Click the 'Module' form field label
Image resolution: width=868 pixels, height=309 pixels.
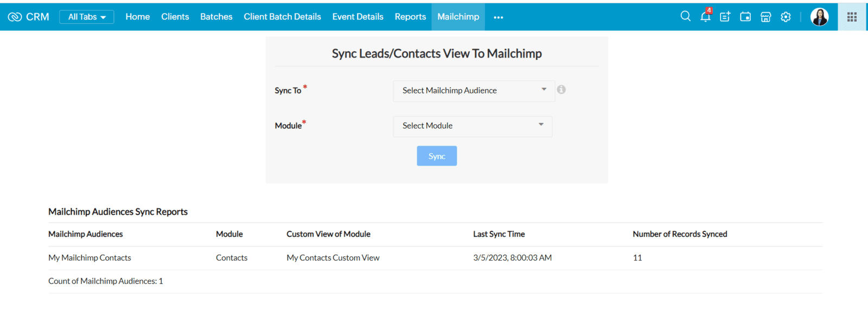click(x=288, y=126)
